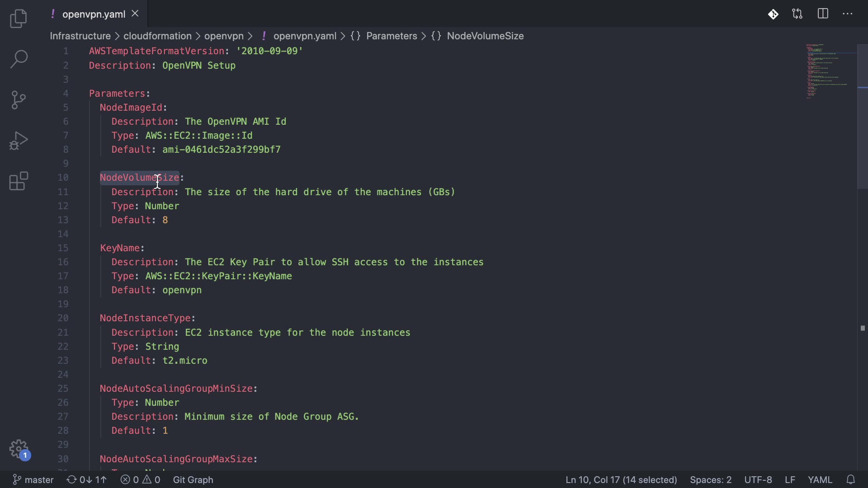The height and width of the screenshot is (488, 868).
Task: Expand the Parameters breadcrumb item
Action: (392, 36)
